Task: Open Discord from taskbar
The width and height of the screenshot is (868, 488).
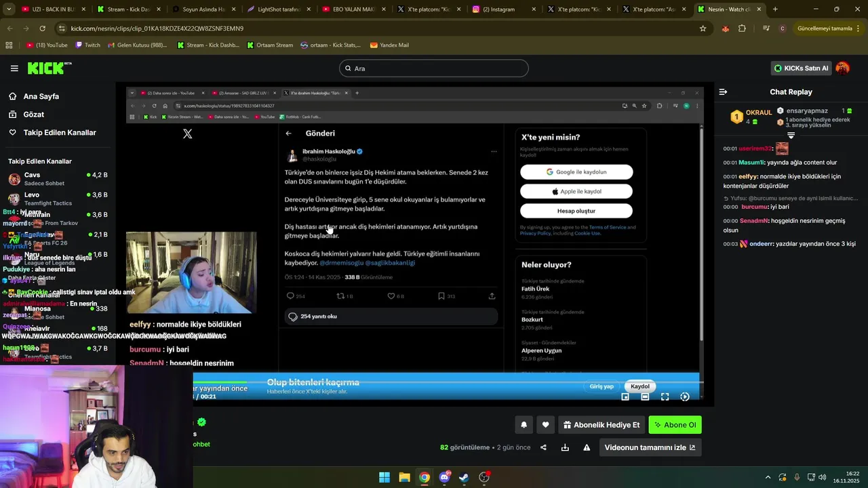Action: (444, 477)
